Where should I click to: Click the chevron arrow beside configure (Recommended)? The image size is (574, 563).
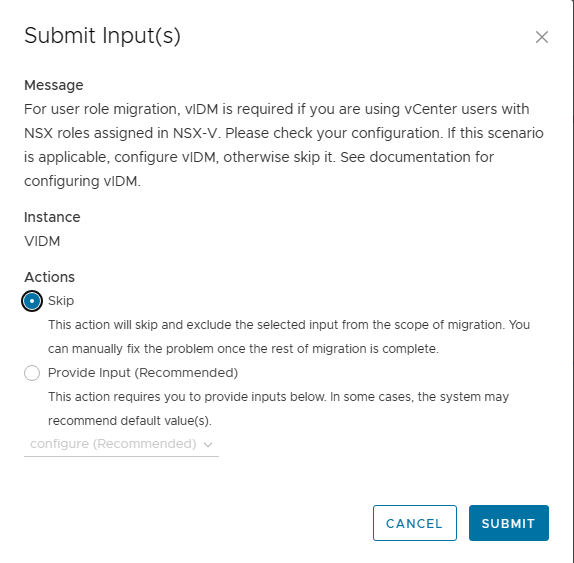208,445
